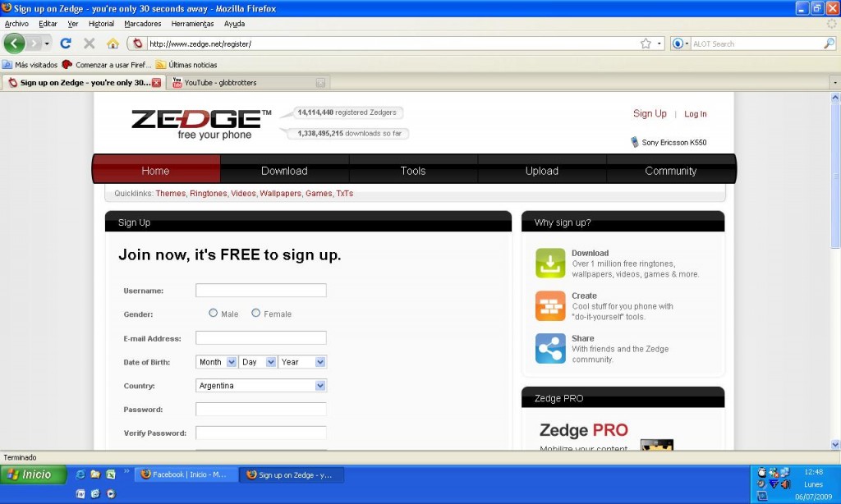Go to the Tools navigation tab
The width and height of the screenshot is (841, 504).
tap(413, 171)
